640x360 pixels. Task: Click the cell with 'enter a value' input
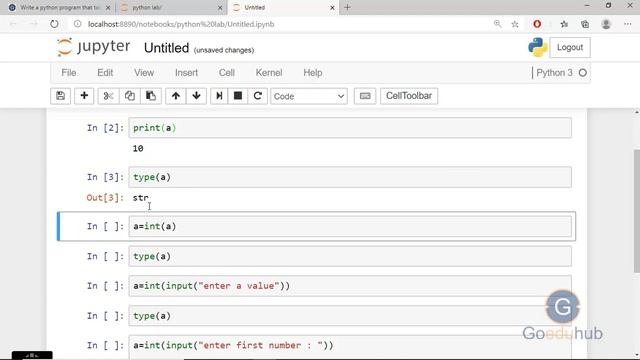350,286
